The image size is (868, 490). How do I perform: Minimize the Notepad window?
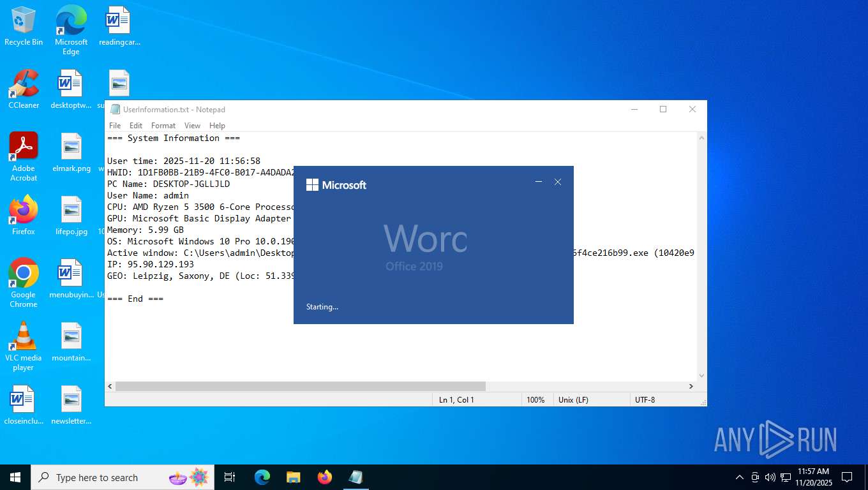pyautogui.click(x=634, y=109)
